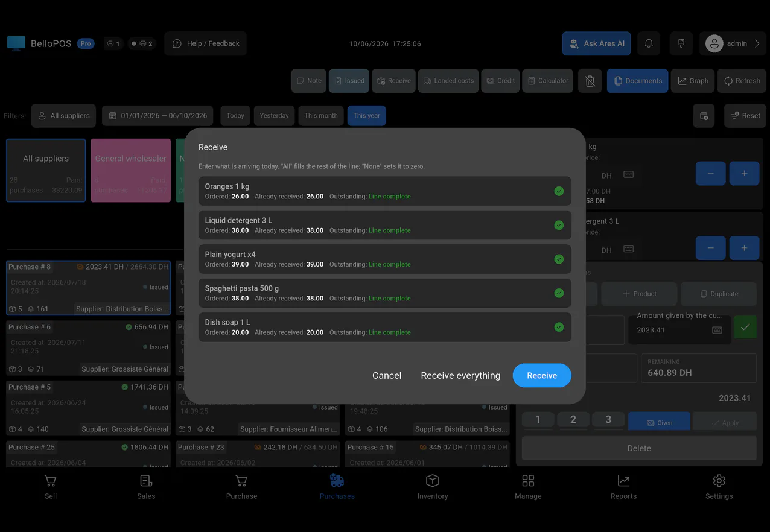Open Settings from the bottom navigation
Image resolution: width=770 pixels, height=532 pixels.
click(x=719, y=487)
